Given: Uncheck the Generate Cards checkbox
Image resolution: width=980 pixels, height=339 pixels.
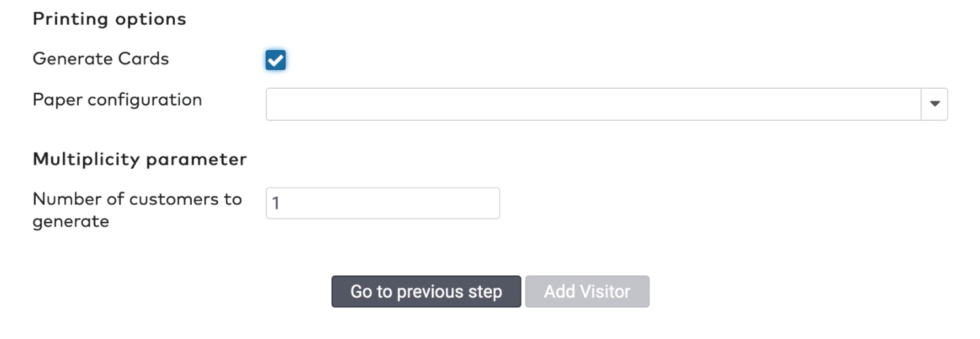Looking at the screenshot, I should (275, 60).
